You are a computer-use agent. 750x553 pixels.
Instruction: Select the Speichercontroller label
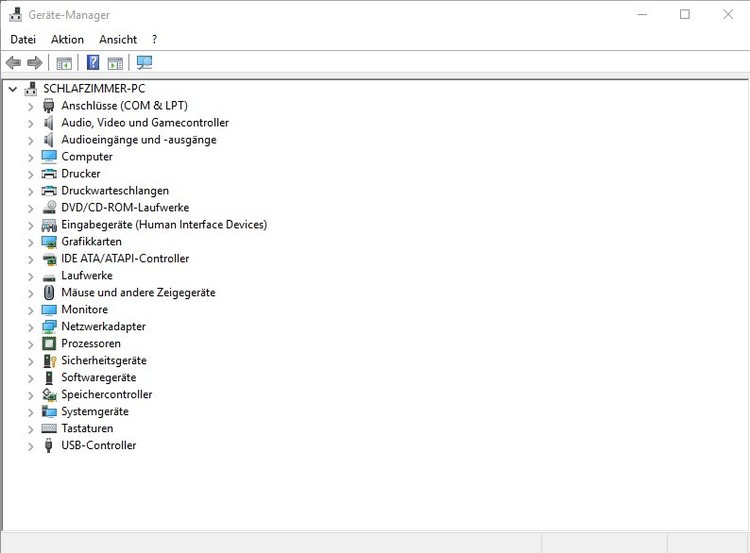107,394
